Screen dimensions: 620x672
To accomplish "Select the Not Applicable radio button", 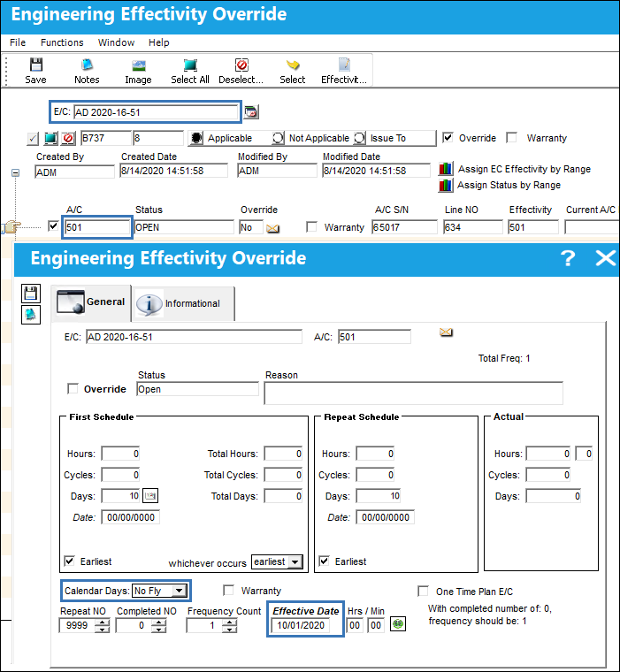I will [278, 138].
